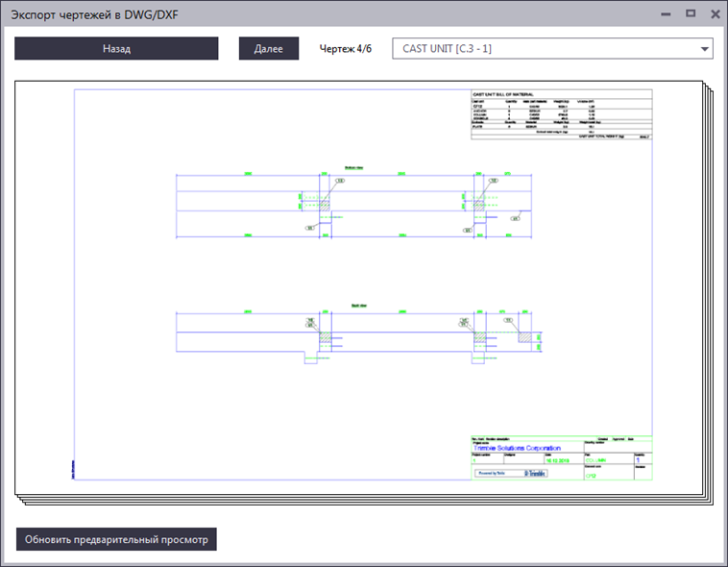728x567 pixels.
Task: Click the vertical text on drawing left border
Action: [x=73, y=468]
